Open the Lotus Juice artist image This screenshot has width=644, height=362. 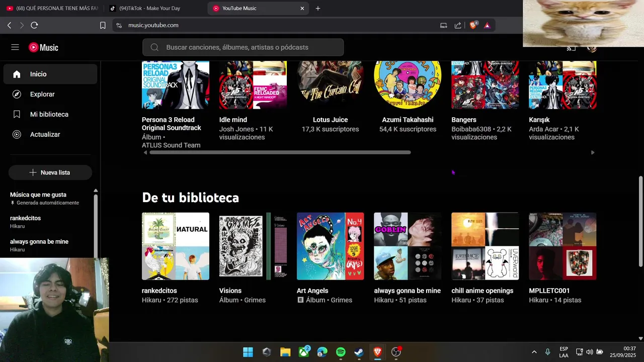(x=331, y=85)
